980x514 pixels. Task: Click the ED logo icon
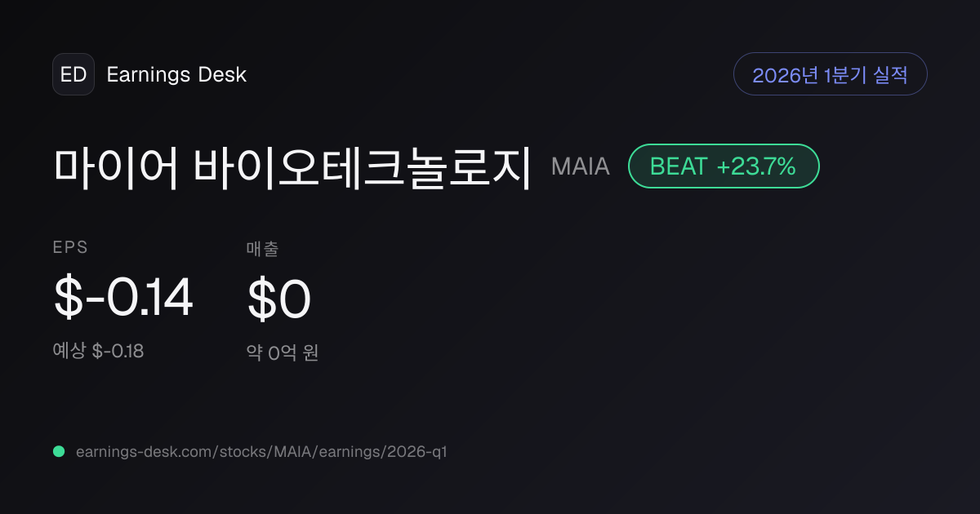[73, 74]
